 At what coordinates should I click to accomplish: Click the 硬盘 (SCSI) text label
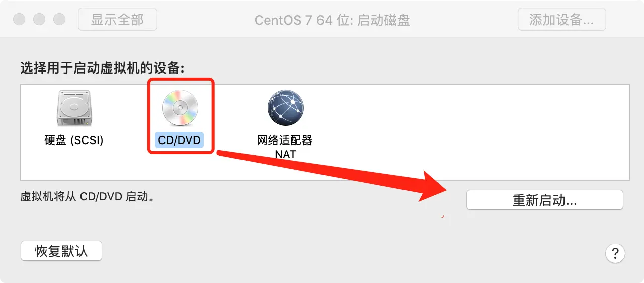[74, 140]
